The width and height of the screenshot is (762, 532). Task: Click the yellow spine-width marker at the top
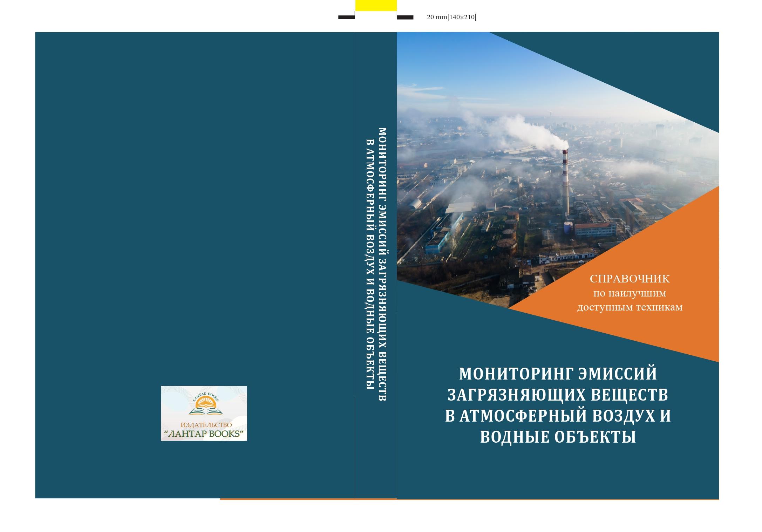tap(376, 6)
